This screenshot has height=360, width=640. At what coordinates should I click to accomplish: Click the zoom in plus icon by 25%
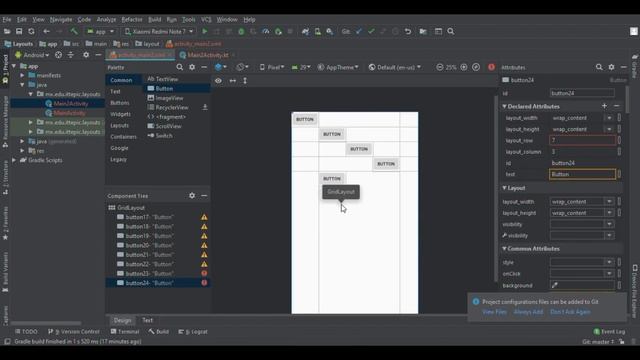(464, 67)
